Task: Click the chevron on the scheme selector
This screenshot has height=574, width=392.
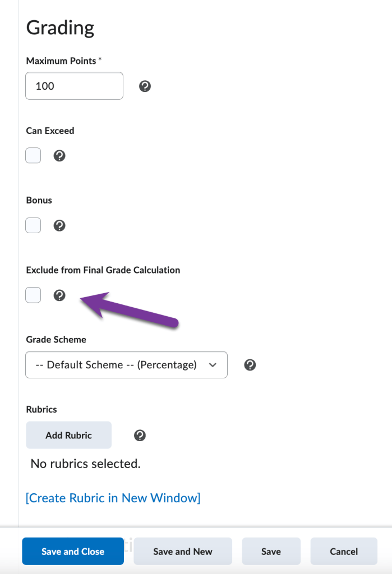Action: click(213, 364)
